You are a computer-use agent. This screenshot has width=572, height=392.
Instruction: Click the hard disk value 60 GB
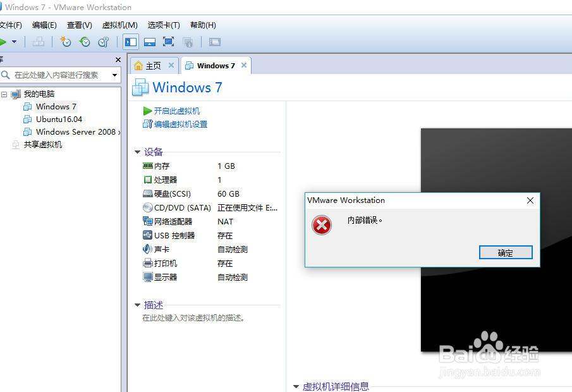(228, 194)
